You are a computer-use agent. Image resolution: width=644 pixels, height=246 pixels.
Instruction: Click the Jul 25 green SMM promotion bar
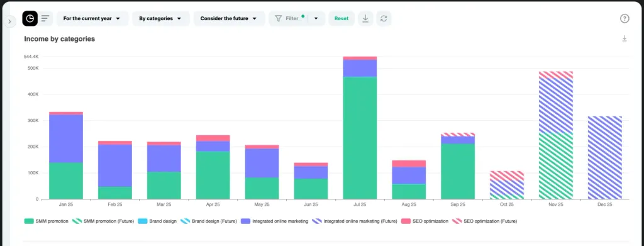(360, 138)
